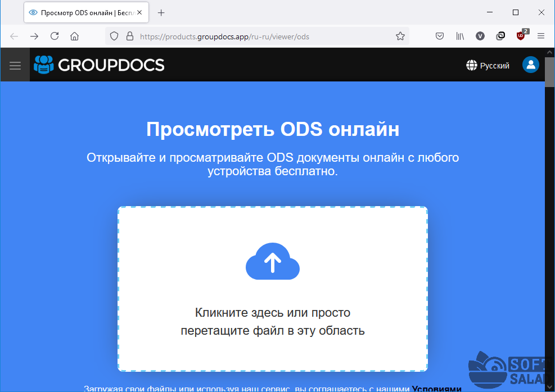Screen dimensions: 555x392
Task: Go back to previous page
Action: click(14, 36)
